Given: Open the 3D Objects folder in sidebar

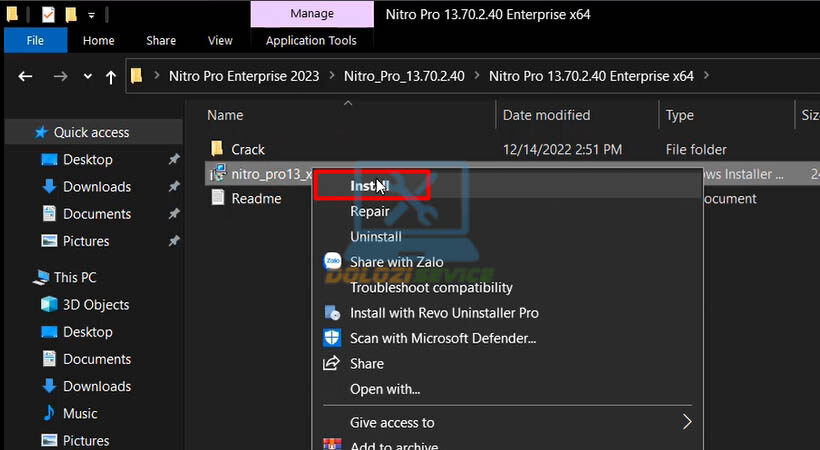Looking at the screenshot, I should (98, 305).
